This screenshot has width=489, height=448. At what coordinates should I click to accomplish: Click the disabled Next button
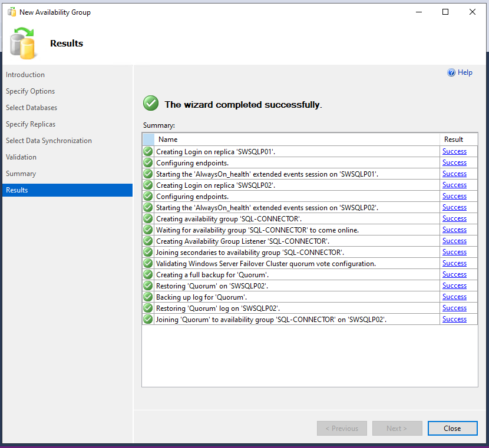click(397, 429)
